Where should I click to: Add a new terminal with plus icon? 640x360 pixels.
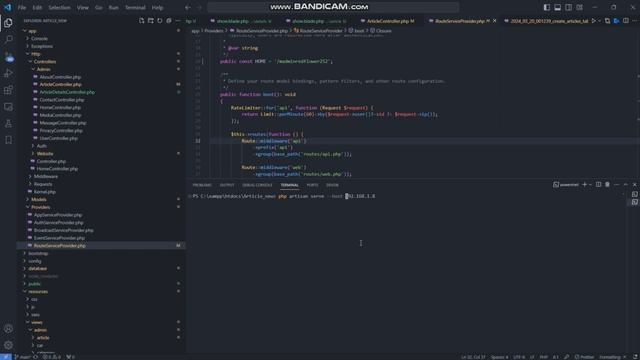pyautogui.click(x=584, y=185)
